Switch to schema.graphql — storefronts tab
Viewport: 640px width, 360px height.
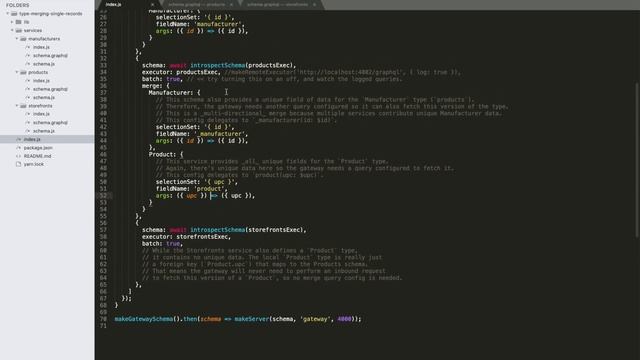click(281, 4)
